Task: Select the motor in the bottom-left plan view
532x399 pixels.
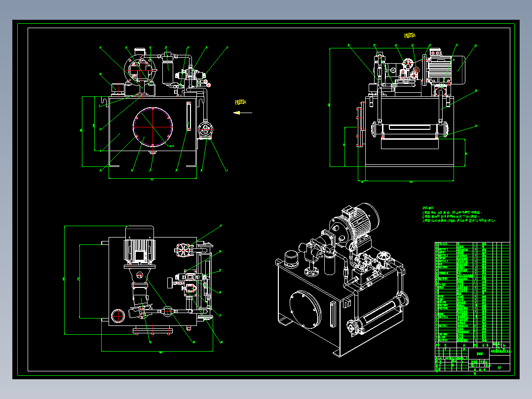Action: click(140, 244)
